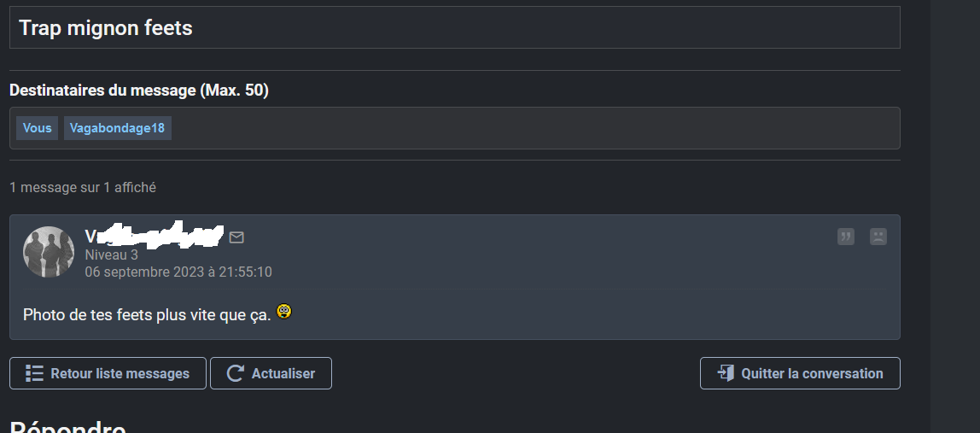Select the "Vagabondage18" recipient tag
The height and width of the screenshot is (433, 980).
117,128
